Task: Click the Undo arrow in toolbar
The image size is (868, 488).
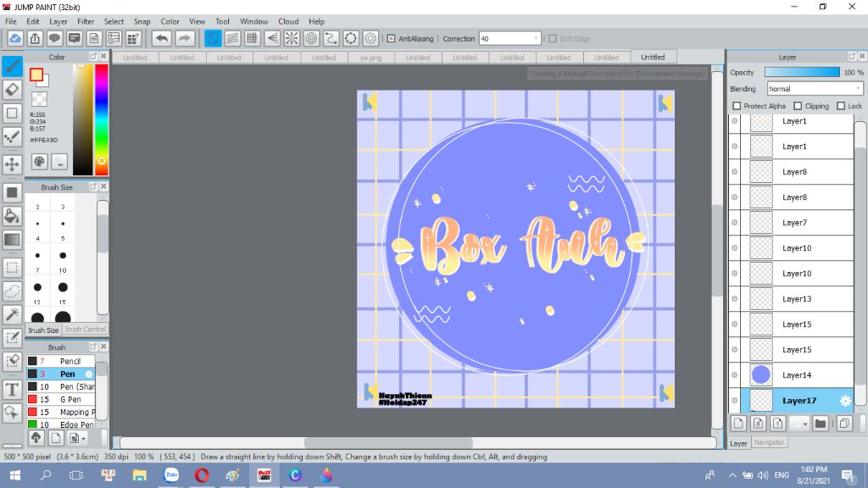Action: click(162, 38)
